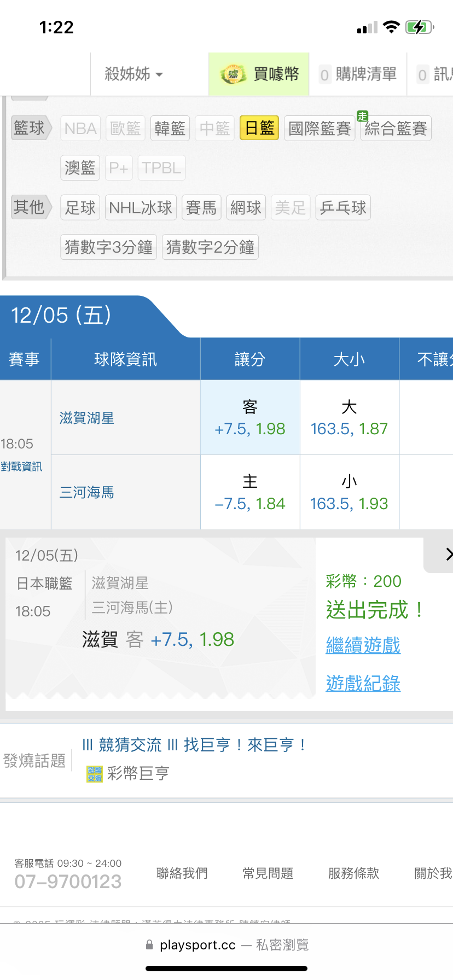
Task: Pick away spread 客 +7.5, 1.98
Action: [250, 418]
